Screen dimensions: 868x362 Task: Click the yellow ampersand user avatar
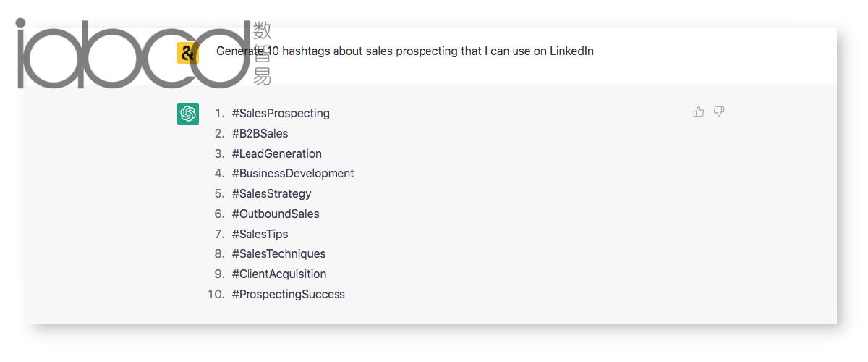pos(188,53)
